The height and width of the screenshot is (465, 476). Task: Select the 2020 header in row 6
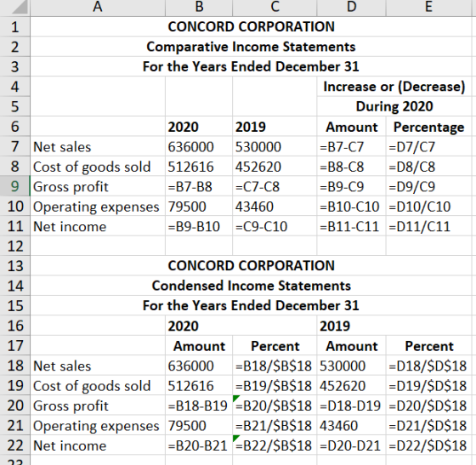point(199,127)
